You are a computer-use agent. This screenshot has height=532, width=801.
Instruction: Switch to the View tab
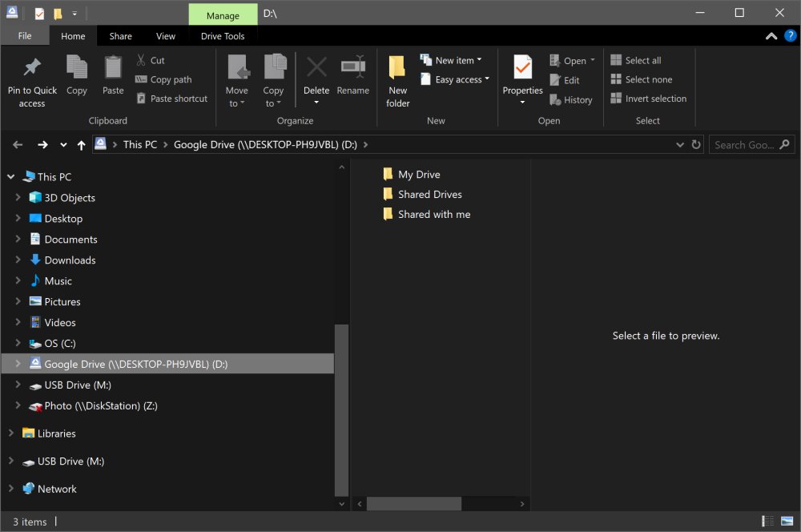click(x=166, y=36)
